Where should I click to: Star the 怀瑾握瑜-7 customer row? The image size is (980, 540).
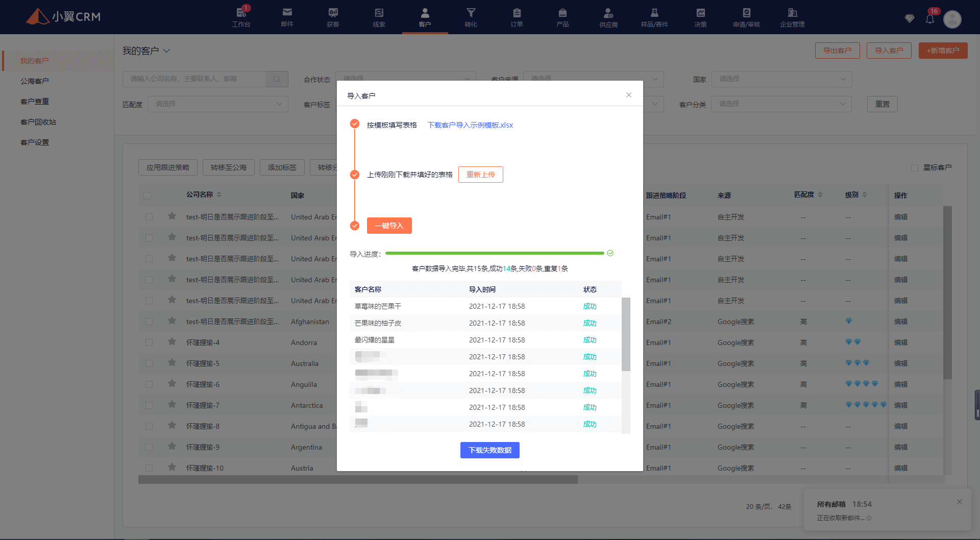point(172,405)
